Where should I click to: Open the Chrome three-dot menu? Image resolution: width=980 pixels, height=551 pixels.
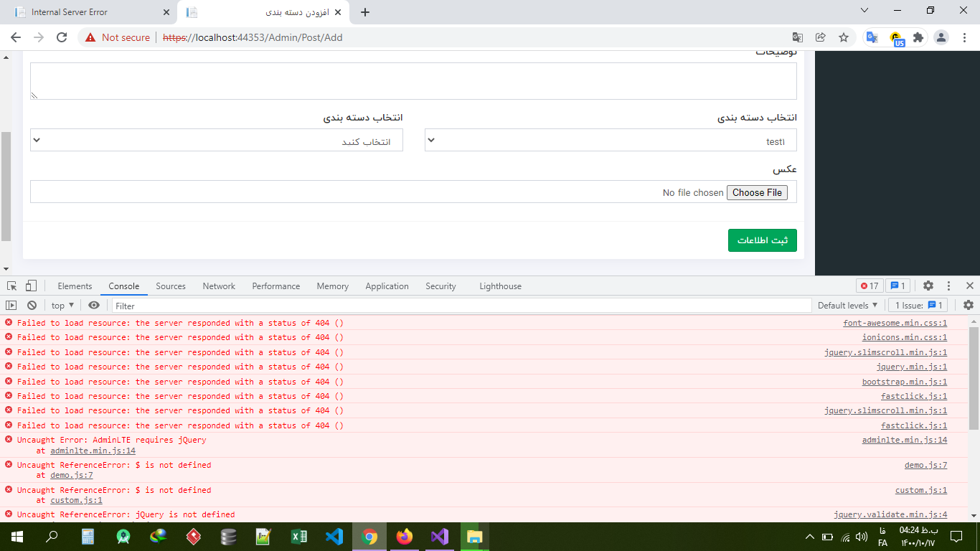point(963,37)
